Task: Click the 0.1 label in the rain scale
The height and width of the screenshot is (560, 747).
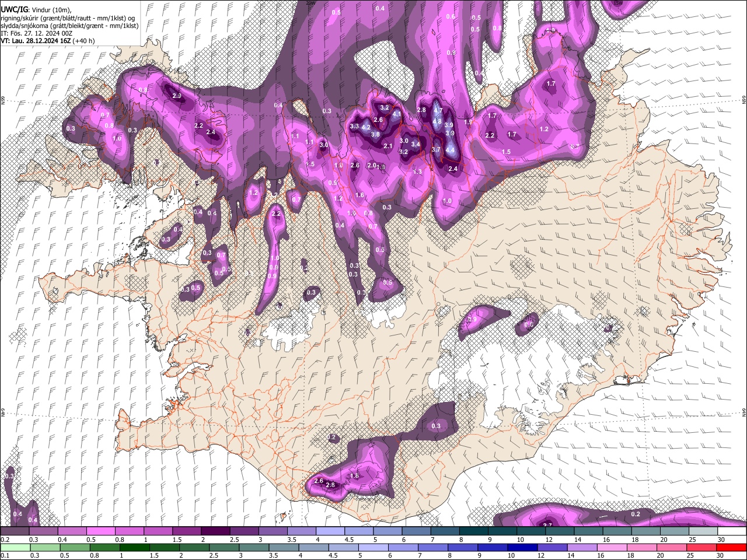Action: (x=4, y=555)
